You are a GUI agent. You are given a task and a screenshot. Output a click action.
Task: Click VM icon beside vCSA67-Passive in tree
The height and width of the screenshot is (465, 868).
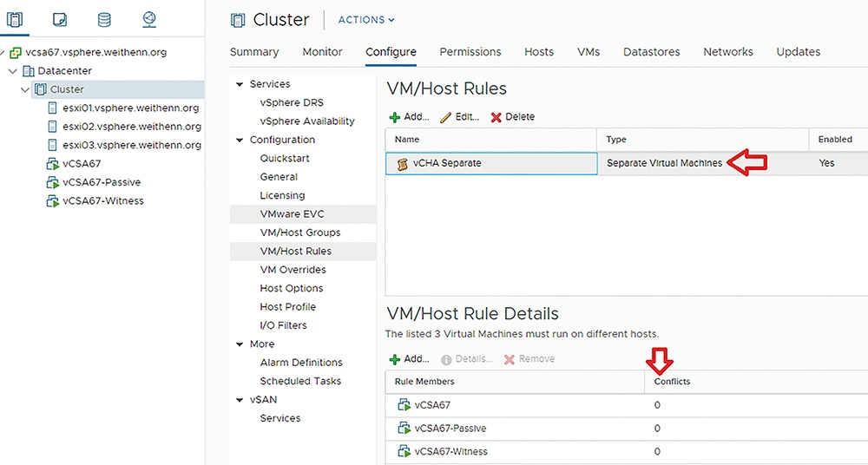point(53,182)
